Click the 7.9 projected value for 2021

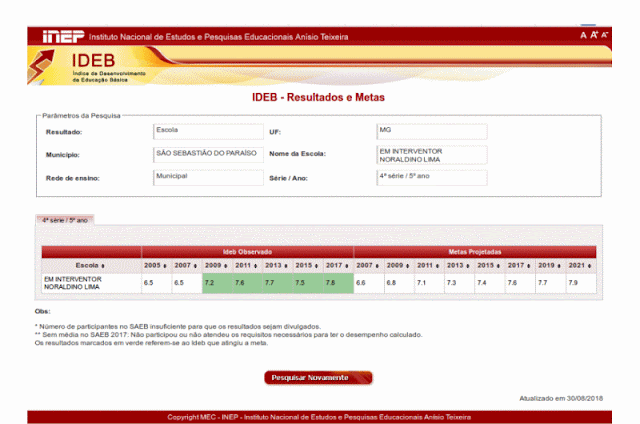[x=581, y=283]
